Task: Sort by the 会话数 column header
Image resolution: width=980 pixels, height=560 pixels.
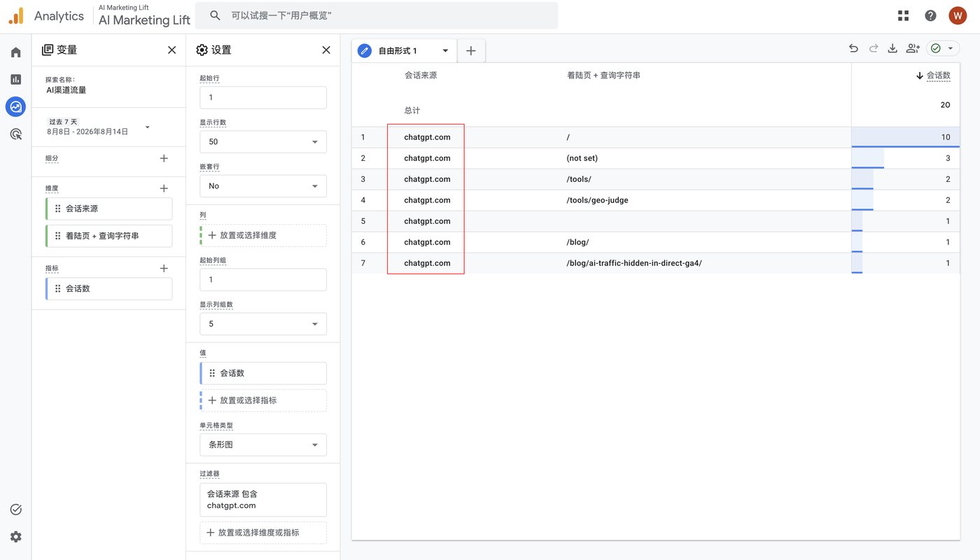Action: (x=938, y=76)
